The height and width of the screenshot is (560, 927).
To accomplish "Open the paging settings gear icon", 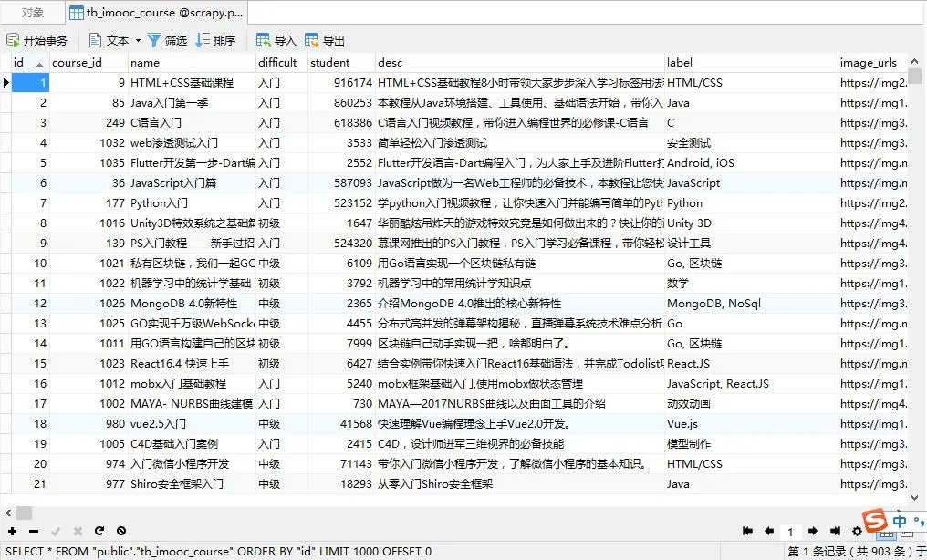I will point(857,531).
